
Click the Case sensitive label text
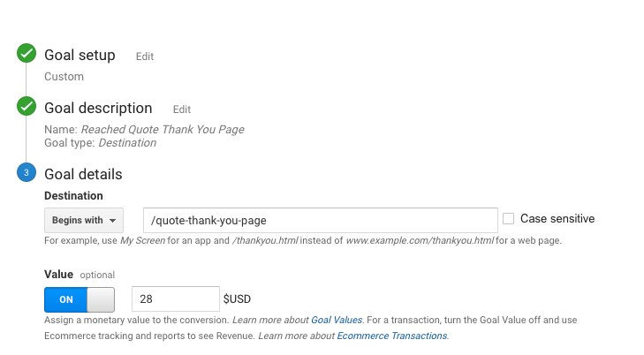click(557, 219)
